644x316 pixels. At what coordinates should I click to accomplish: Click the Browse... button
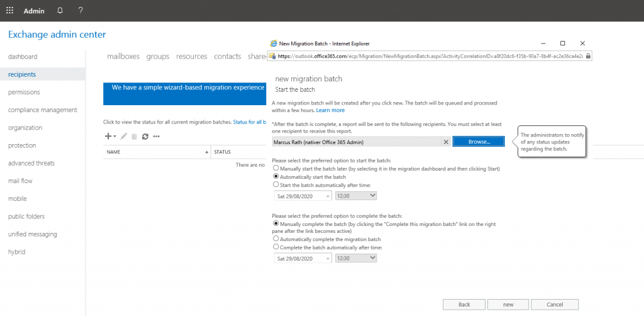[479, 142]
